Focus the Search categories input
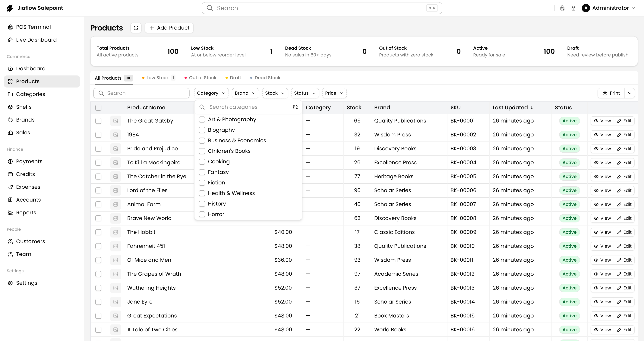 [248, 107]
